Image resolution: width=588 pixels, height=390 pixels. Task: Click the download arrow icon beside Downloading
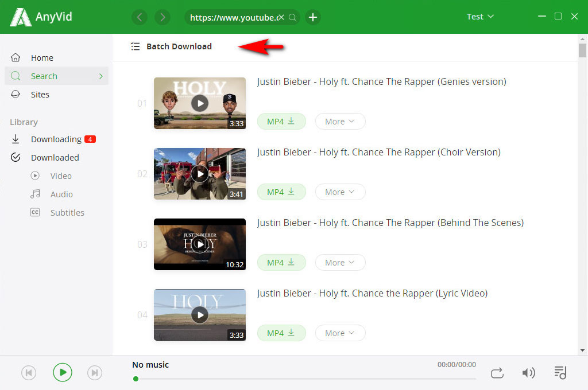(x=16, y=139)
